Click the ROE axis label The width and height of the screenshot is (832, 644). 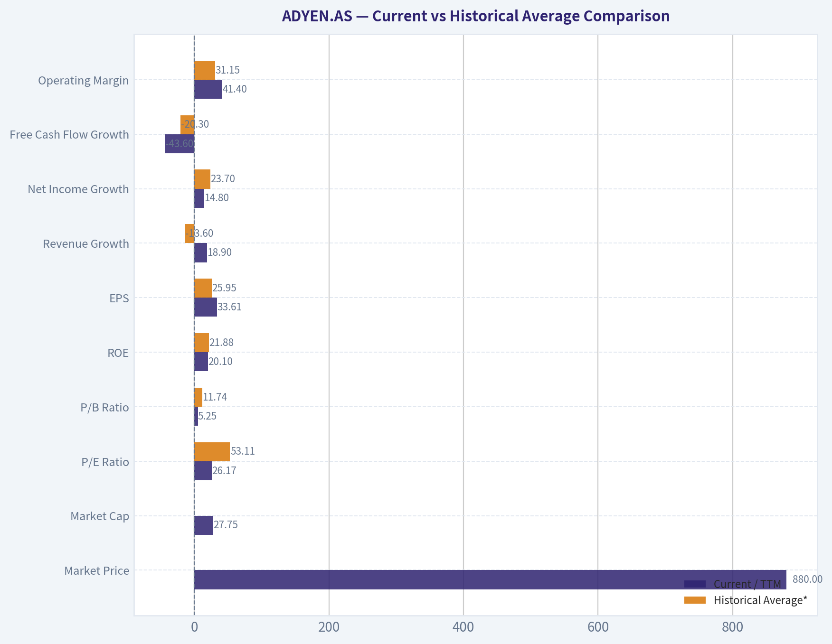[x=118, y=353]
